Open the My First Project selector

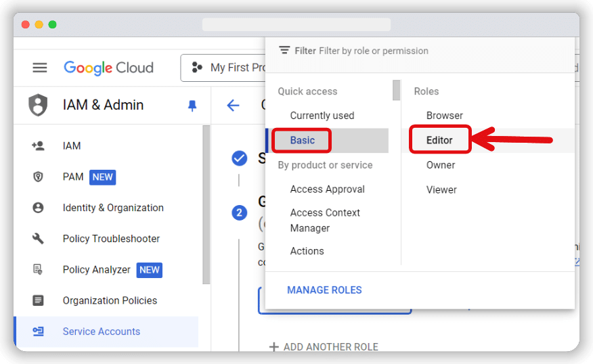pyautogui.click(x=223, y=68)
